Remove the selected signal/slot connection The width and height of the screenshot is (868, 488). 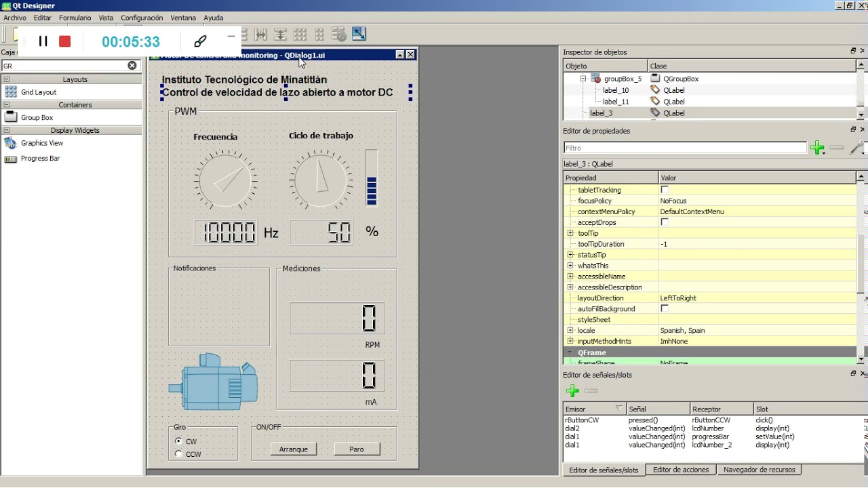tap(591, 391)
